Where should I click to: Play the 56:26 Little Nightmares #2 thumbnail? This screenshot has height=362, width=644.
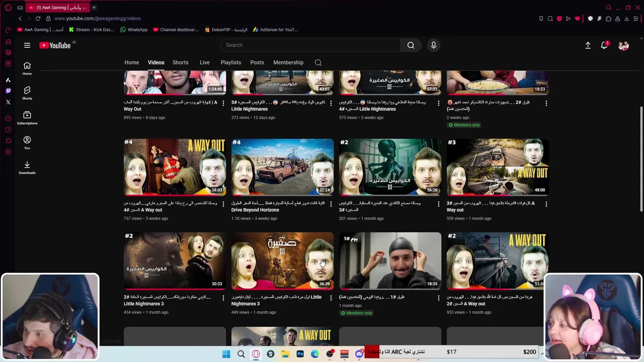click(390, 167)
